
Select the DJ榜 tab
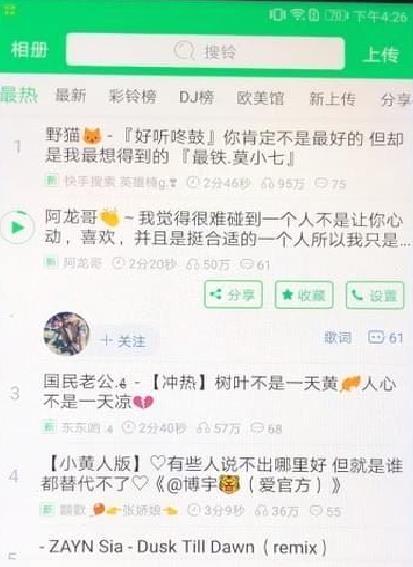[197, 97]
